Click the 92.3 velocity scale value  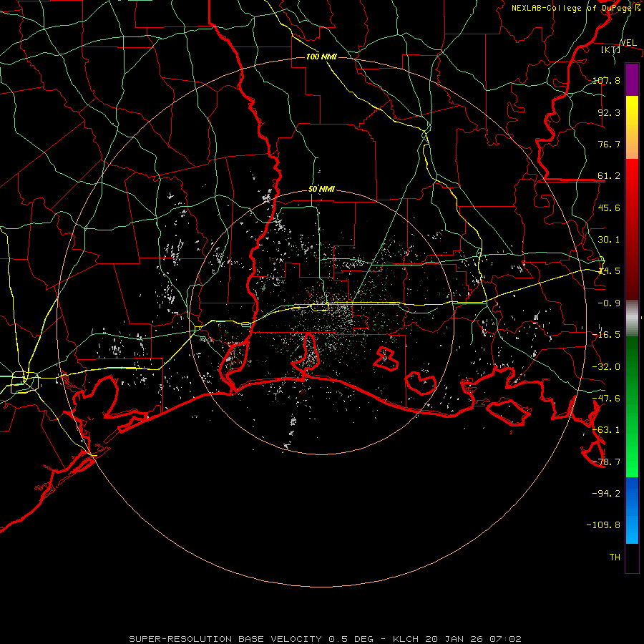click(609, 112)
